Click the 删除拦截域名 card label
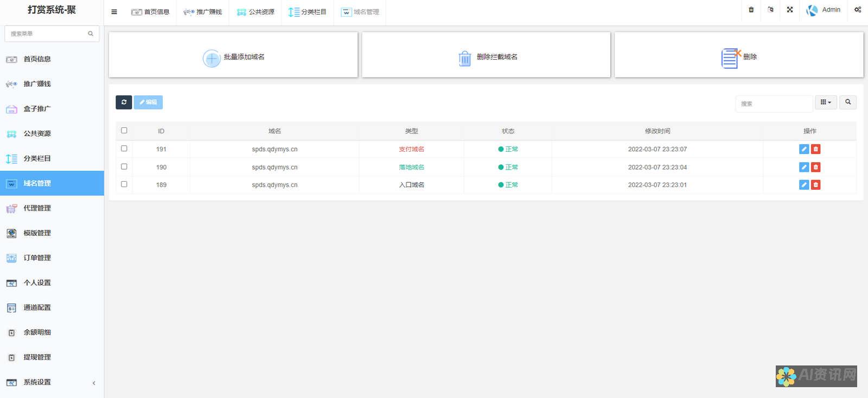Image resolution: width=868 pixels, height=398 pixels. coord(497,57)
